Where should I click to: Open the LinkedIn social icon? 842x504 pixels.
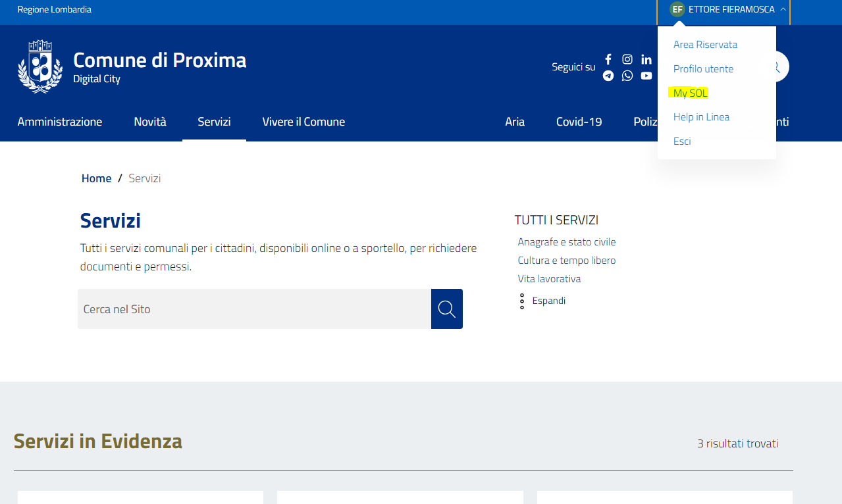(646, 59)
